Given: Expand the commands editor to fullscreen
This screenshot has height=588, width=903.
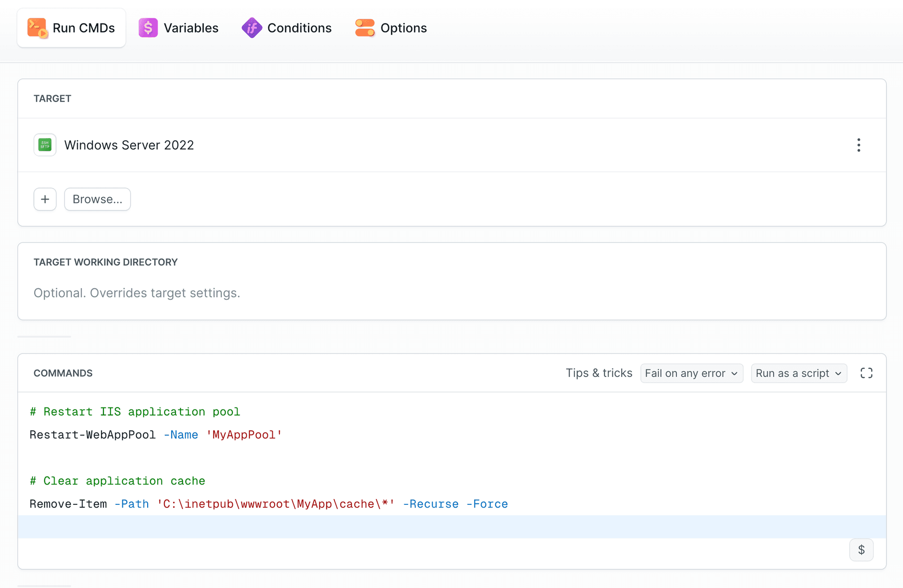Looking at the screenshot, I should tap(866, 373).
